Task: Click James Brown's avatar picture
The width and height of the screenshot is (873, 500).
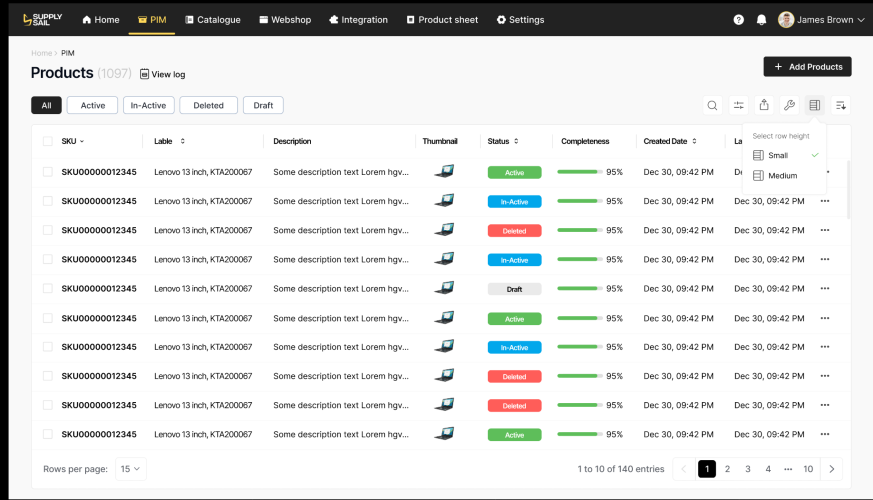Action: click(786, 19)
